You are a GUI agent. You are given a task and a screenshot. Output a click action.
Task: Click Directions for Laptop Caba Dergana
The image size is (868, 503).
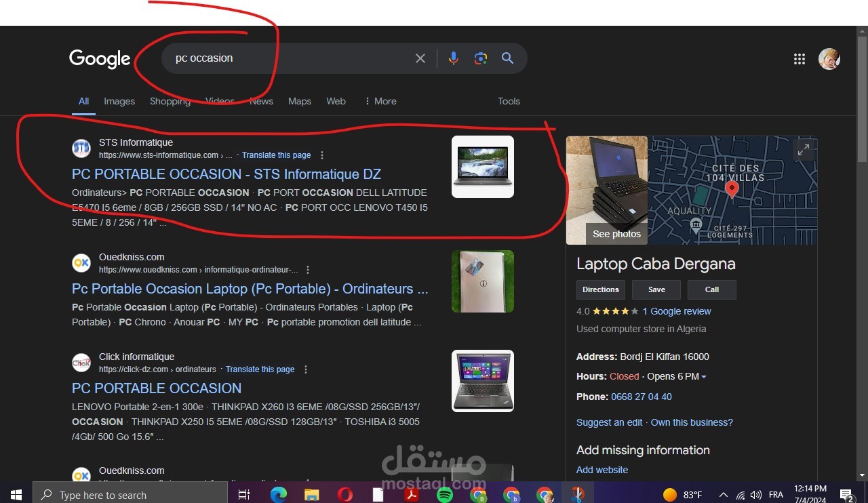pyautogui.click(x=601, y=289)
